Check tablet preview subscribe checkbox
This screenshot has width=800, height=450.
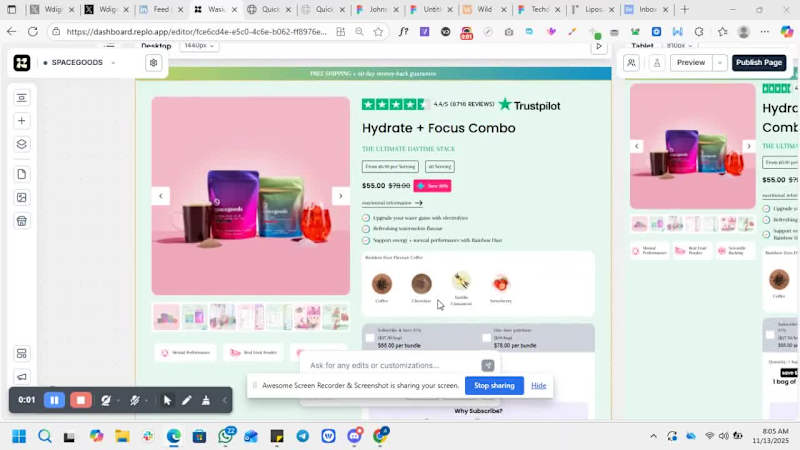pyautogui.click(x=770, y=335)
